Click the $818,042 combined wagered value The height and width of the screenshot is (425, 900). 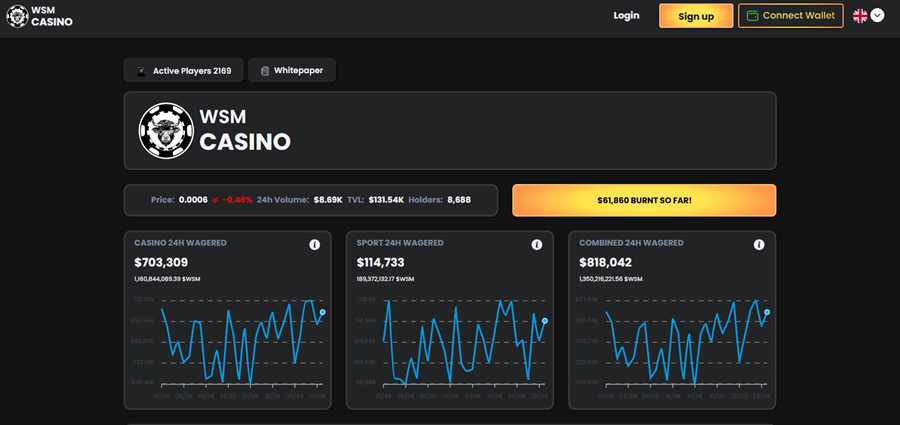(x=606, y=262)
